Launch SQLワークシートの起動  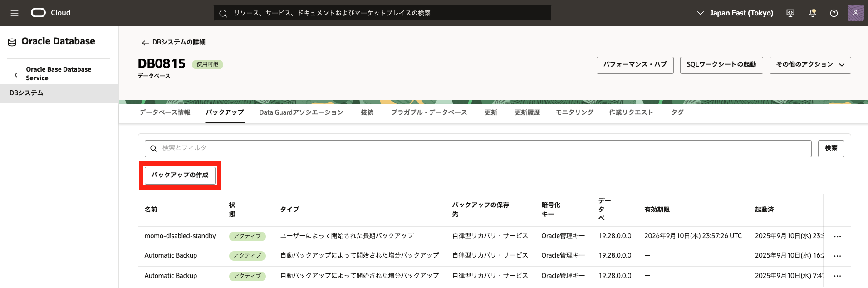coord(721,65)
